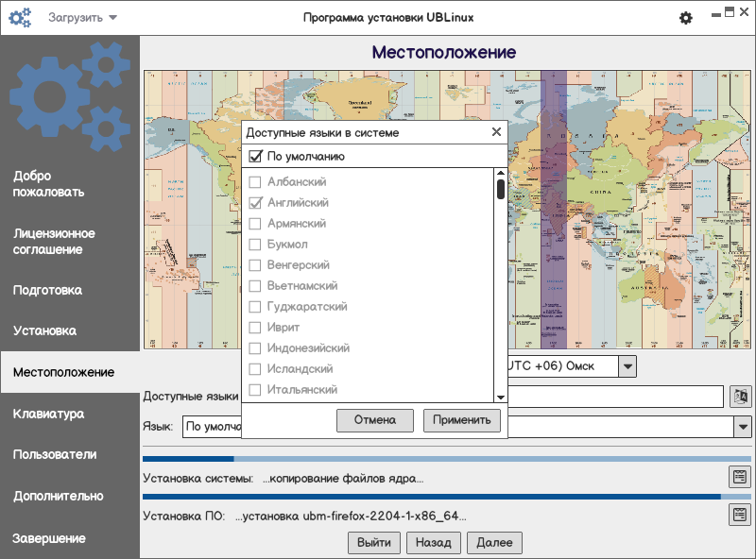Image resolution: width=756 pixels, height=559 pixels.
Task: Close the available languages dialog
Action: click(496, 133)
